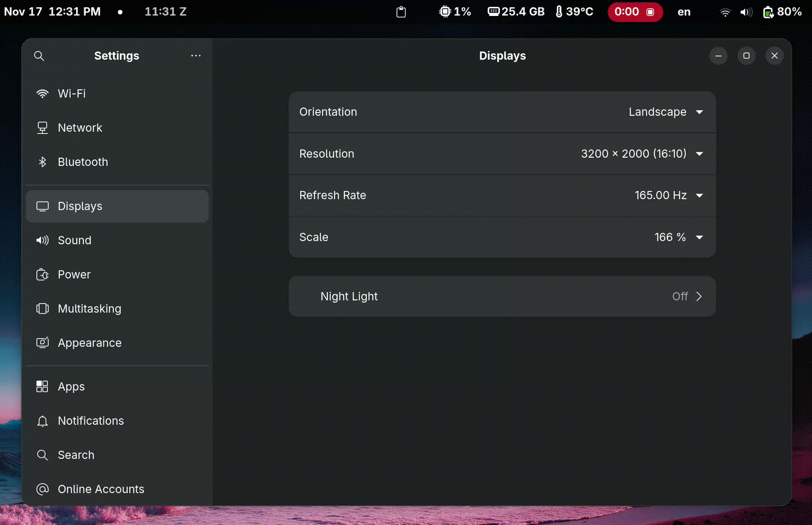Maximize the Settings window
812x525 pixels.
point(746,56)
